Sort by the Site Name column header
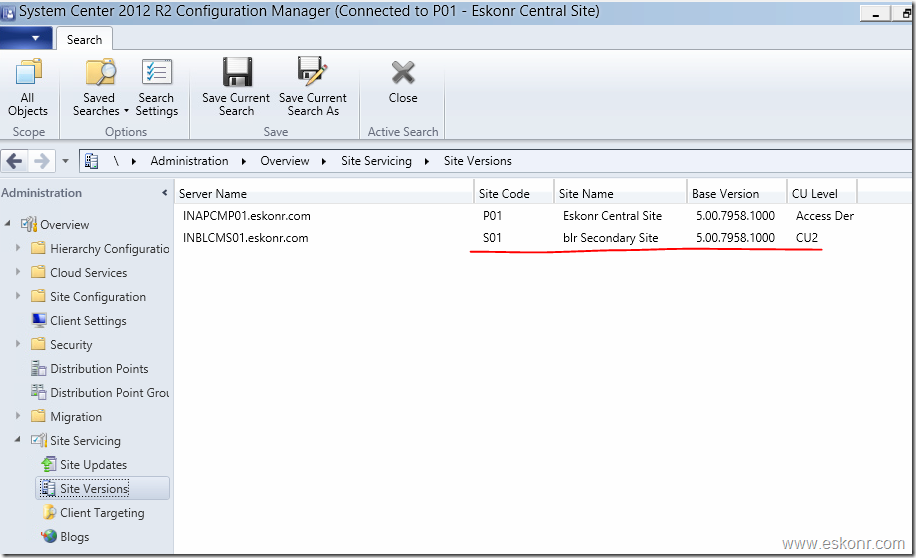Image resolution: width=916 pixels, height=558 pixels. 620,193
